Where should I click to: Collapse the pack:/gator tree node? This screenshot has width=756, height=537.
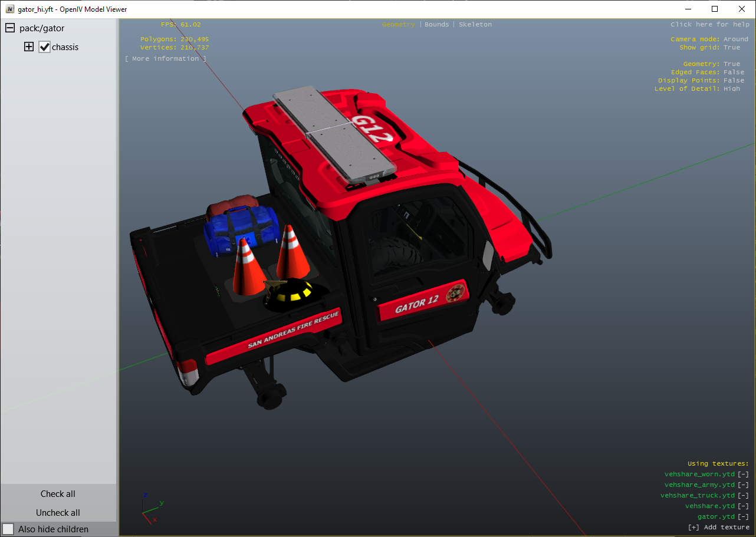tap(10, 28)
